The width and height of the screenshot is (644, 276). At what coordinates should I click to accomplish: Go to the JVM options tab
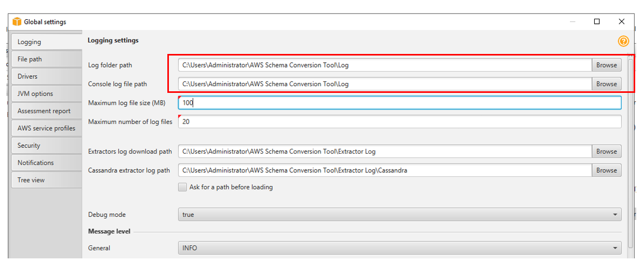tap(47, 93)
